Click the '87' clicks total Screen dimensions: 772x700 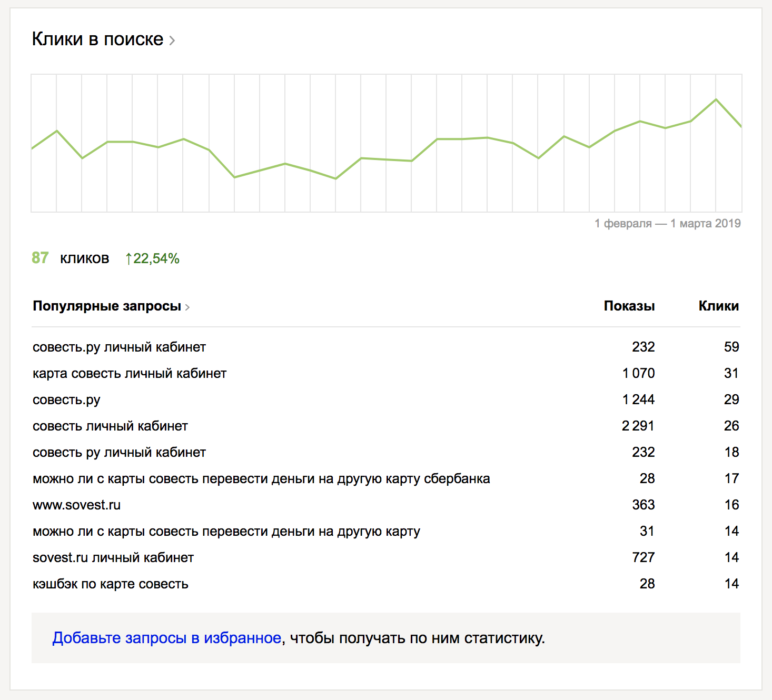(40, 258)
